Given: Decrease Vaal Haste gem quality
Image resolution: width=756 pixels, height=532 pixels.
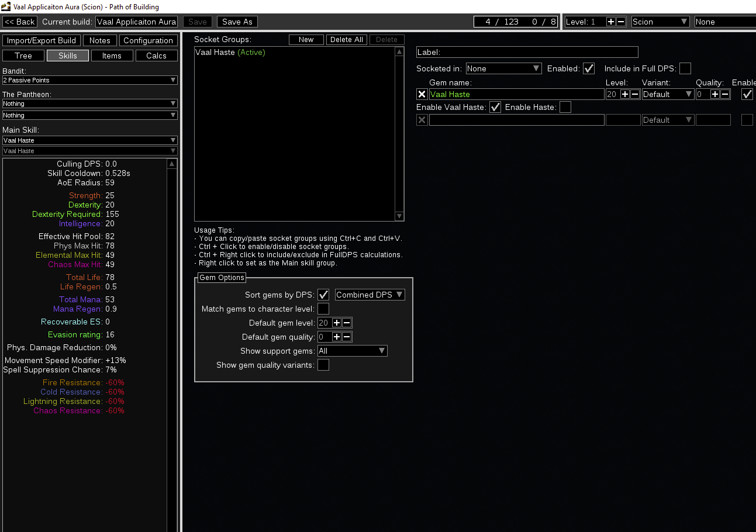Looking at the screenshot, I should tap(725, 94).
